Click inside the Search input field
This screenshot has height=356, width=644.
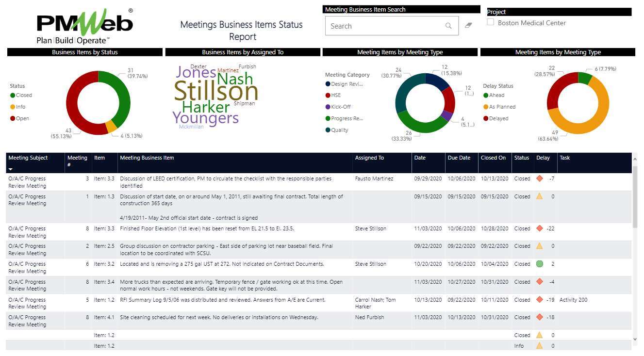383,25
